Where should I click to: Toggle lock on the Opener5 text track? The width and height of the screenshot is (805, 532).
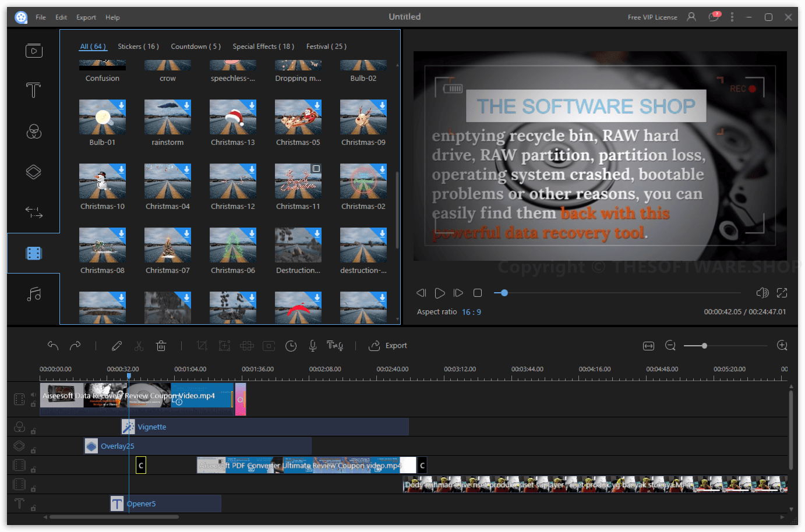(x=33, y=508)
